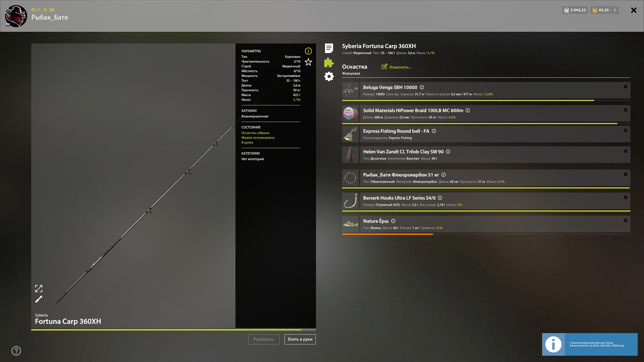Add gold coins with plus button
Viewport: 644px width, 362px height.
[x=615, y=10]
